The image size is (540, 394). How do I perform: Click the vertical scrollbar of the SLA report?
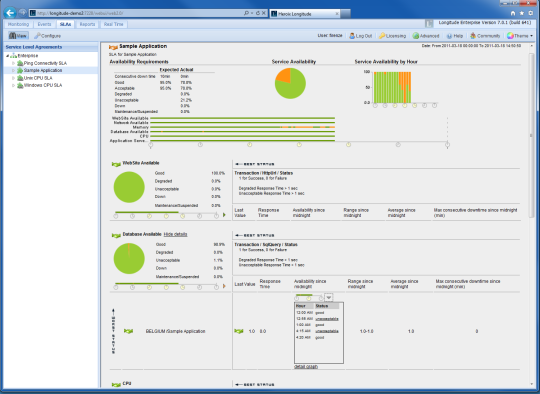click(x=532, y=134)
